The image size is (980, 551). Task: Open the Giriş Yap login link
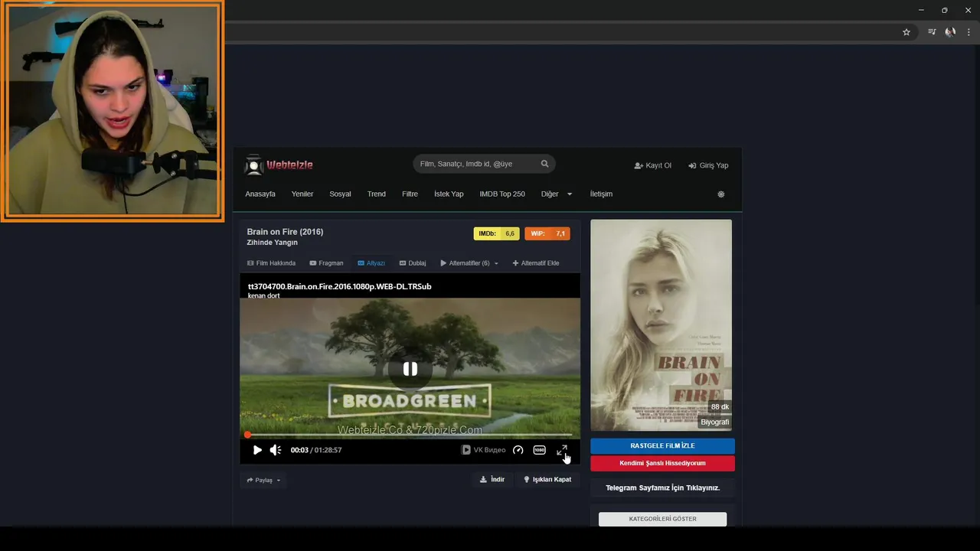(x=708, y=165)
